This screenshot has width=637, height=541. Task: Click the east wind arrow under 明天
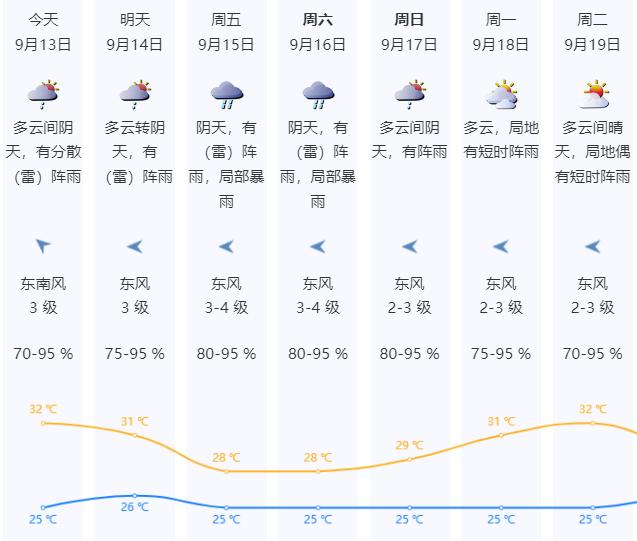pos(135,246)
